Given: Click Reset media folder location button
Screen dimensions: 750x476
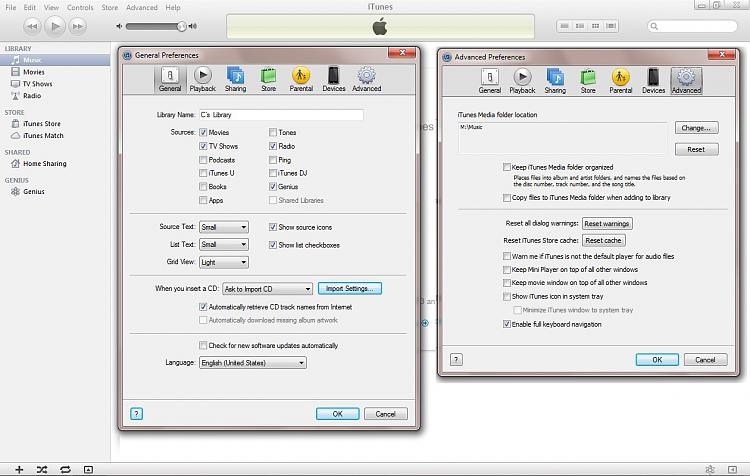Looking at the screenshot, I should [696, 149].
